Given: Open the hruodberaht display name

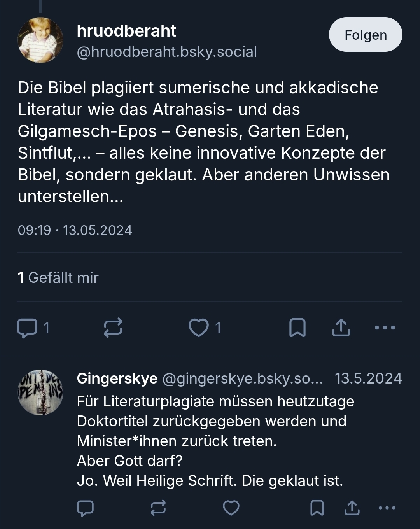Looking at the screenshot, I should coord(126,31).
